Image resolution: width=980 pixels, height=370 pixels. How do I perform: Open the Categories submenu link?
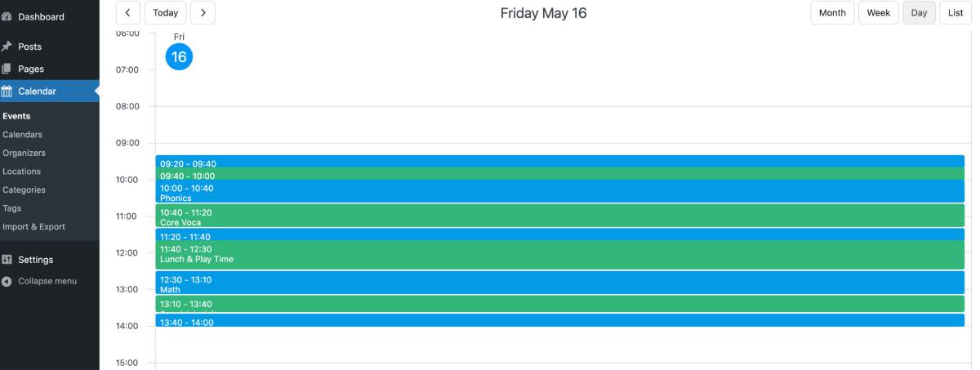pyautogui.click(x=24, y=189)
